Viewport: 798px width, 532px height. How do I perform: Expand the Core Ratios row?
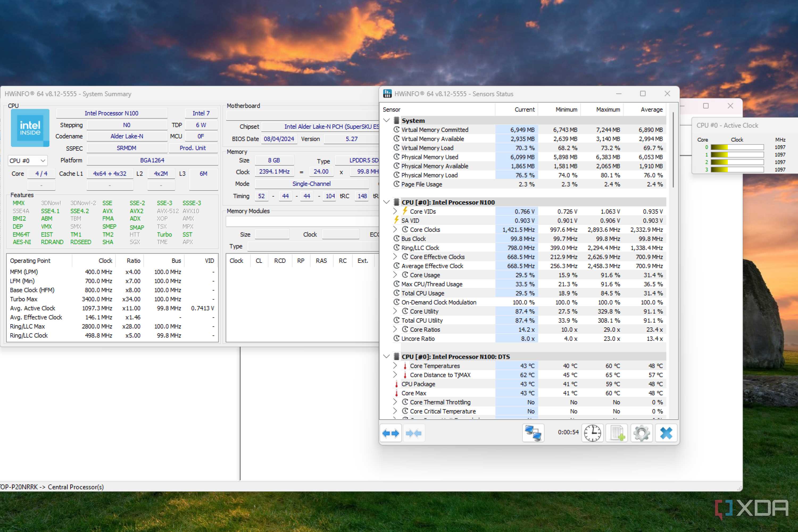point(395,329)
